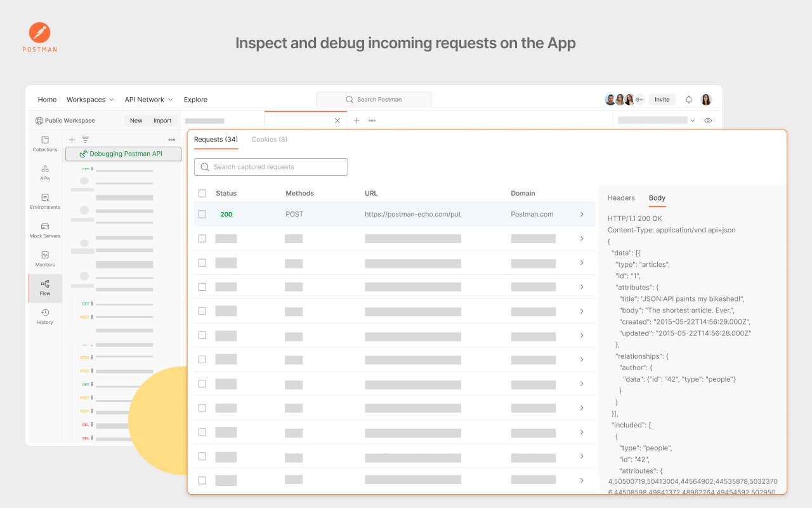
Task: Click the Search captured requests field
Action: [x=271, y=167]
